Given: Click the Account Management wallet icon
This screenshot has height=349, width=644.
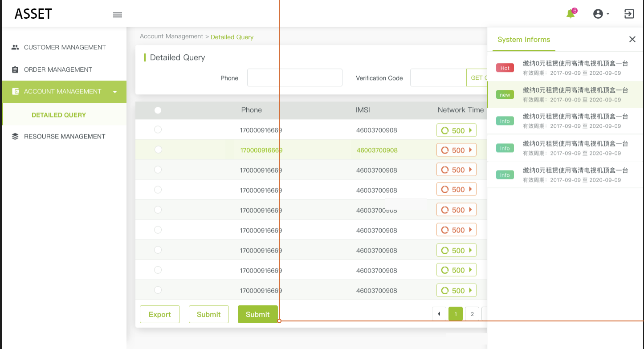Looking at the screenshot, I should [x=15, y=91].
